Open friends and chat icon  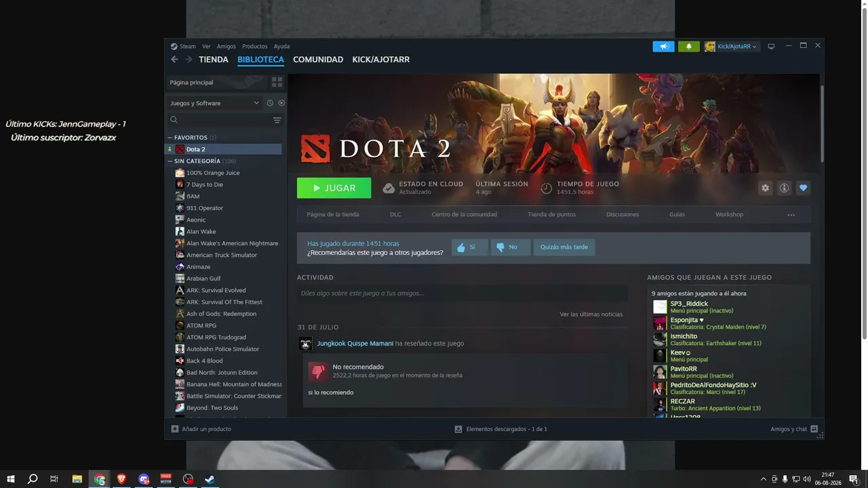(x=814, y=429)
